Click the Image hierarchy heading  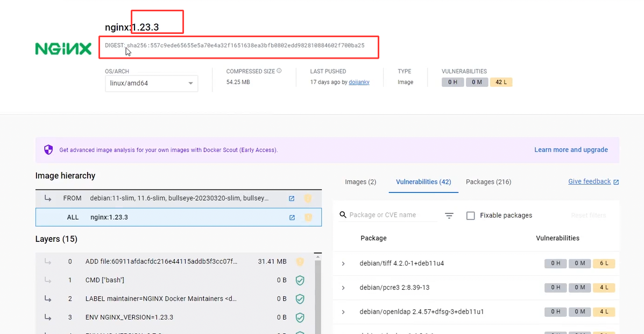coord(65,176)
